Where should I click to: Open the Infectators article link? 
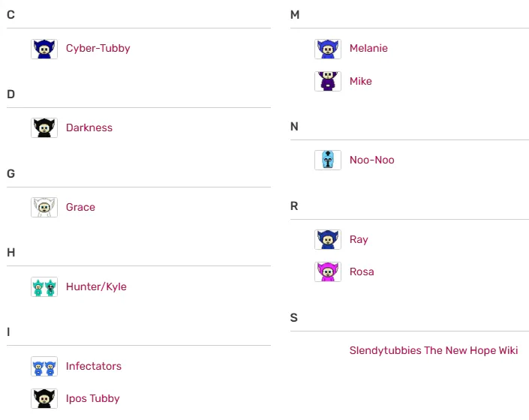[x=93, y=367]
